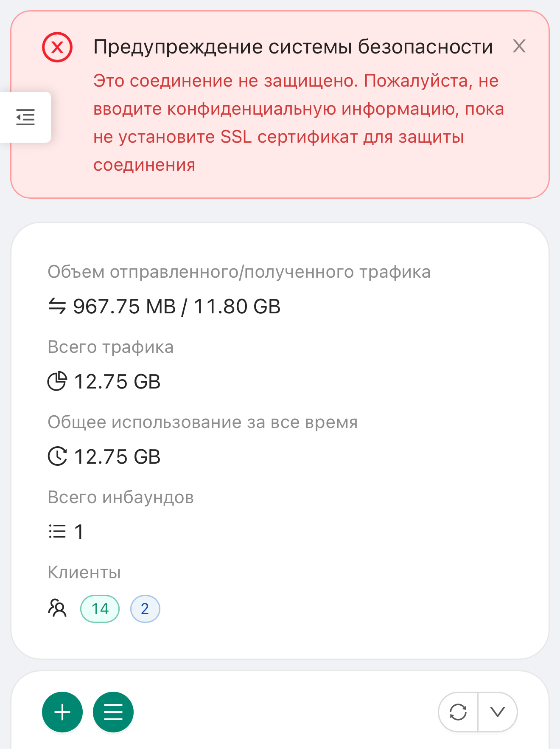This screenshot has width=560, height=749.
Task: Add a new inbound with plus button
Action: tap(62, 712)
